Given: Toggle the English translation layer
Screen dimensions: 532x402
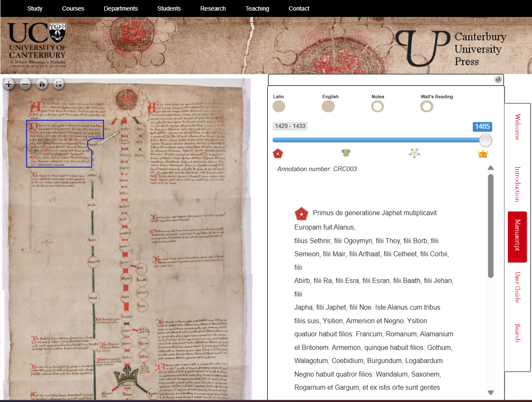Looking at the screenshot, I should pos(328,107).
